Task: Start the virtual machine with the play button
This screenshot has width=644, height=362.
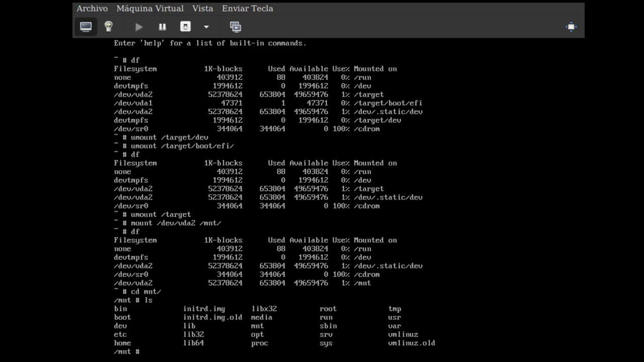Action: [139, 27]
